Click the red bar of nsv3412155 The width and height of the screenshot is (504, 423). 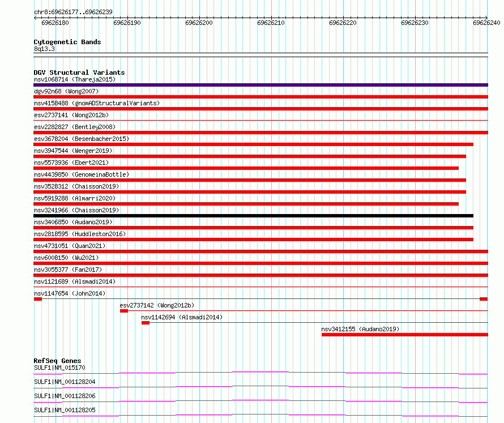point(405,335)
